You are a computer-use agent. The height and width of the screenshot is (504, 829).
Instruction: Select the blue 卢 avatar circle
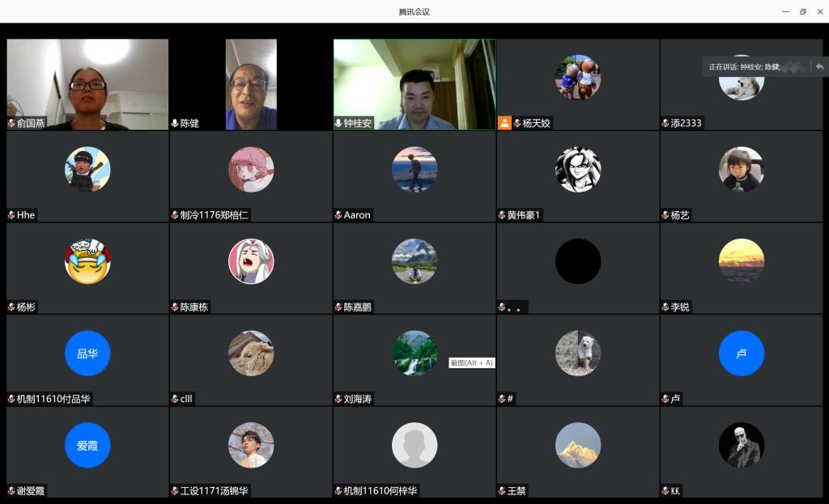(x=741, y=354)
